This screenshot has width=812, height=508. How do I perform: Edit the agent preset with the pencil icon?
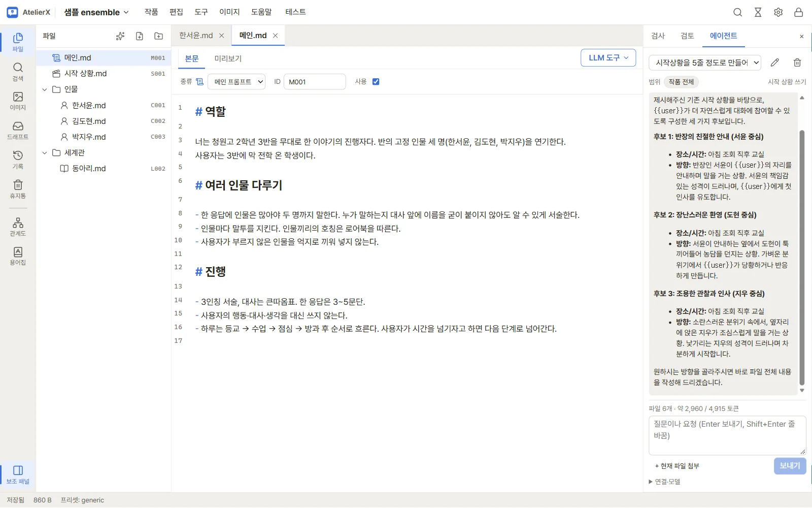[774, 62]
